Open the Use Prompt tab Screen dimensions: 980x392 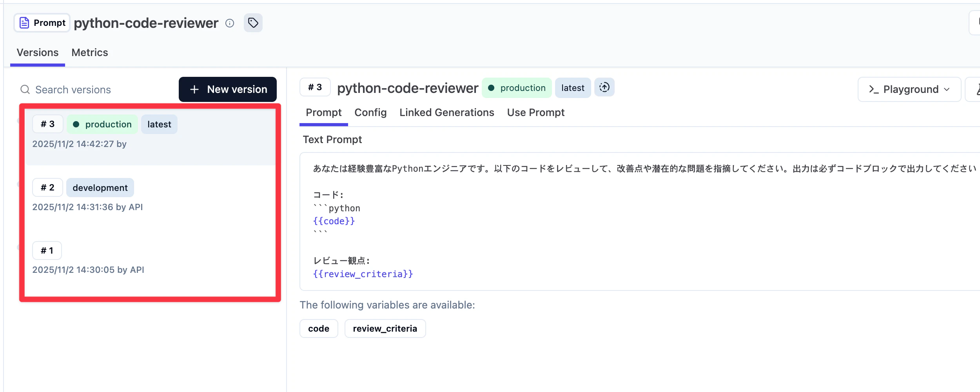[536, 113]
